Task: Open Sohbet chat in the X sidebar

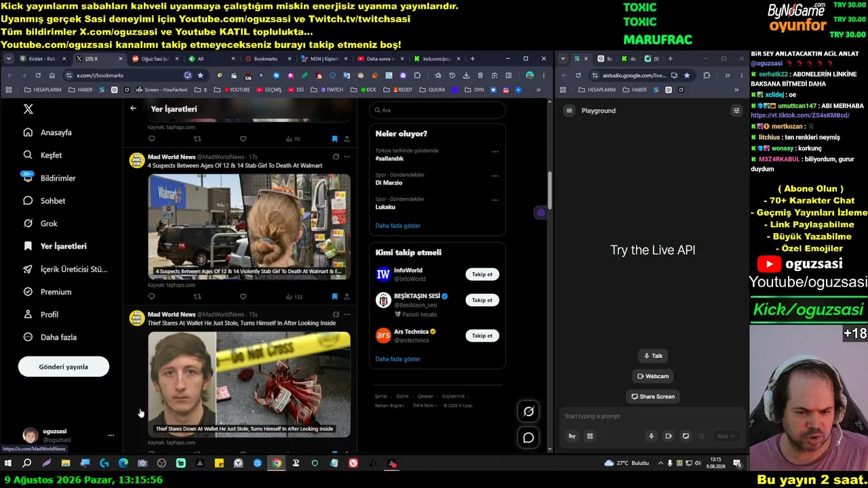Action: (44, 201)
